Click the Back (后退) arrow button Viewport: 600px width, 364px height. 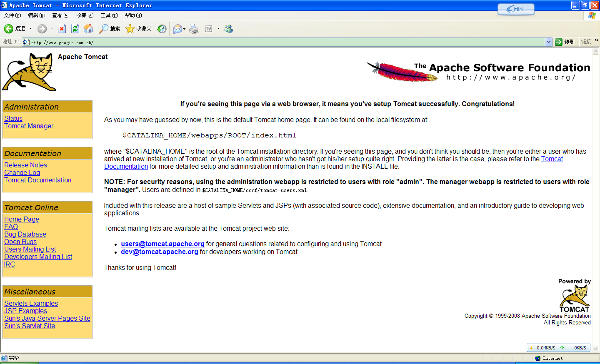coord(9,29)
